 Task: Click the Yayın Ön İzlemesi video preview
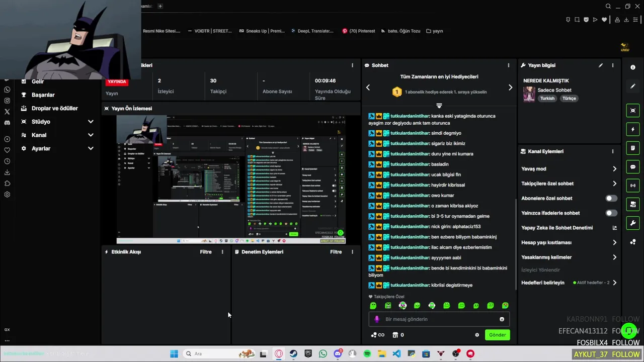pos(231,179)
